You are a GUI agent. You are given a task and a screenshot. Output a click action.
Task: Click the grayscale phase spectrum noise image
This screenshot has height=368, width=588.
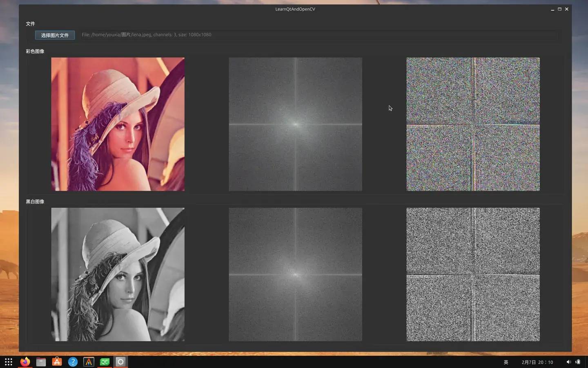[x=473, y=274]
